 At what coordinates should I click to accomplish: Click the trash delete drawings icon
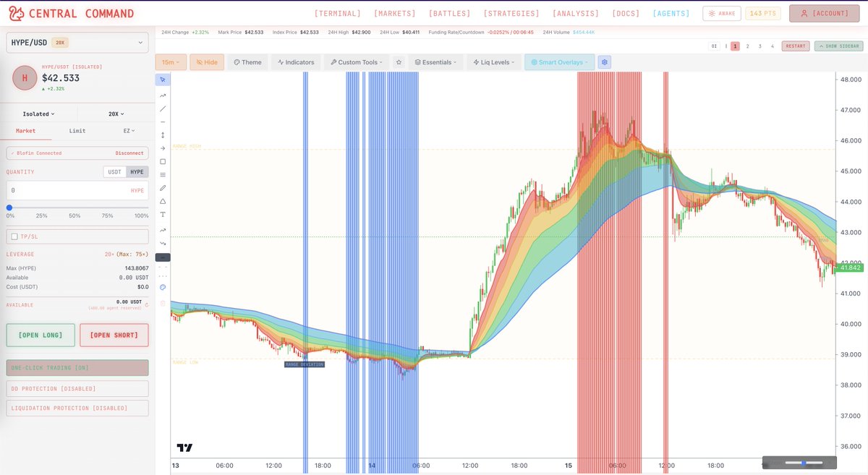point(163,302)
